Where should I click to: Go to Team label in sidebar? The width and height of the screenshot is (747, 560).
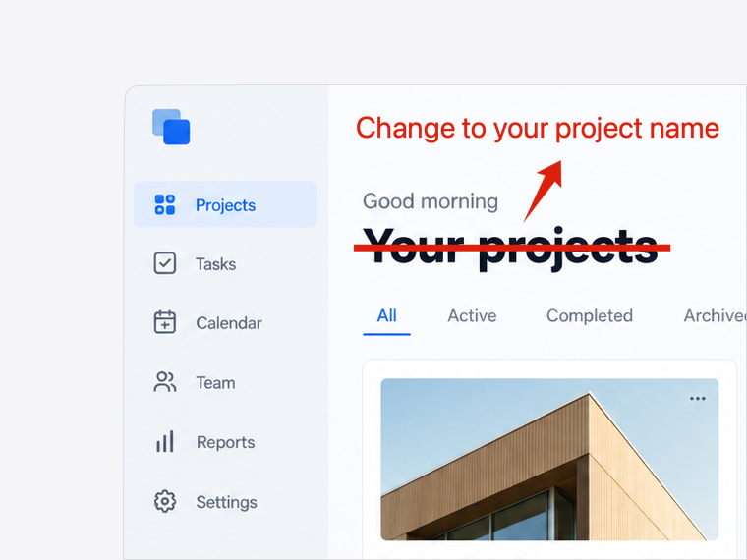tap(216, 383)
